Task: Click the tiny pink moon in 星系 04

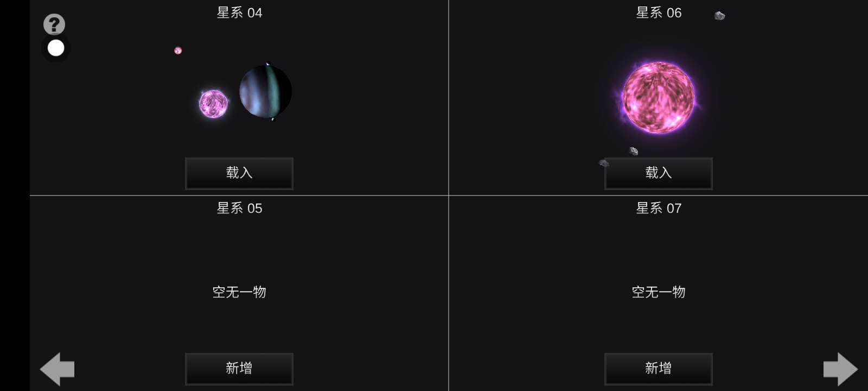Action: coord(178,51)
